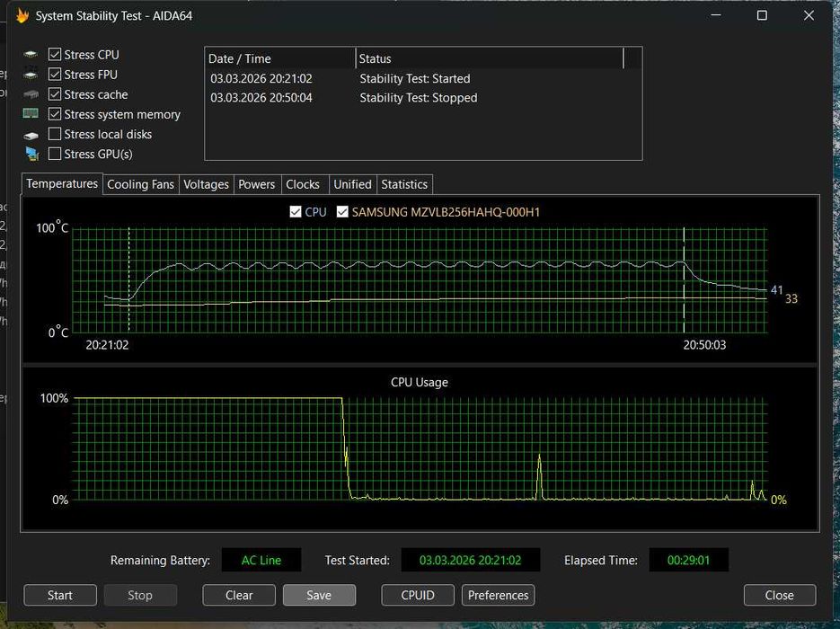Click the AIDA64 flame icon in title bar

tap(22, 15)
